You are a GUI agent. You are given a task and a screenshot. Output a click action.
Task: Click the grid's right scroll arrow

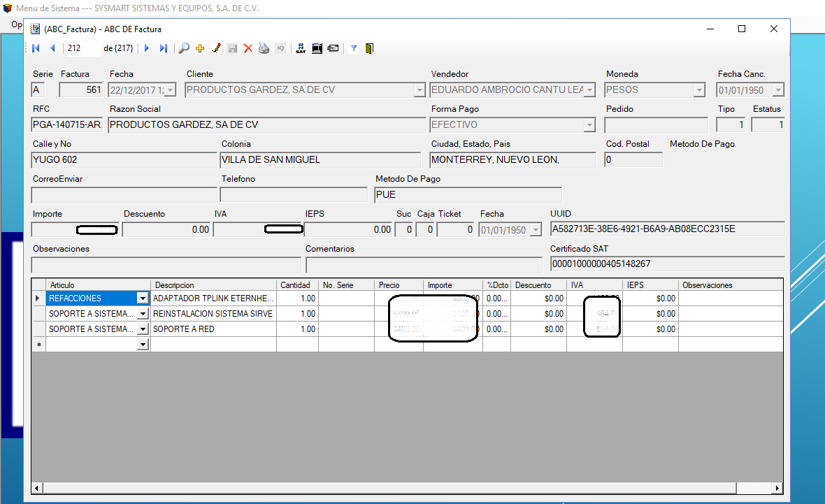pyautogui.click(x=777, y=488)
